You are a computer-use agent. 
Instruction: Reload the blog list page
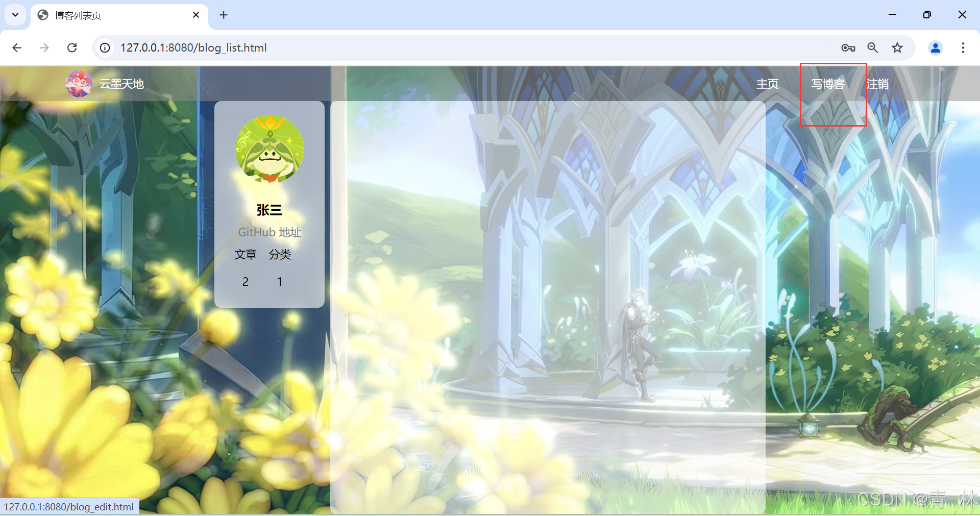click(72, 47)
